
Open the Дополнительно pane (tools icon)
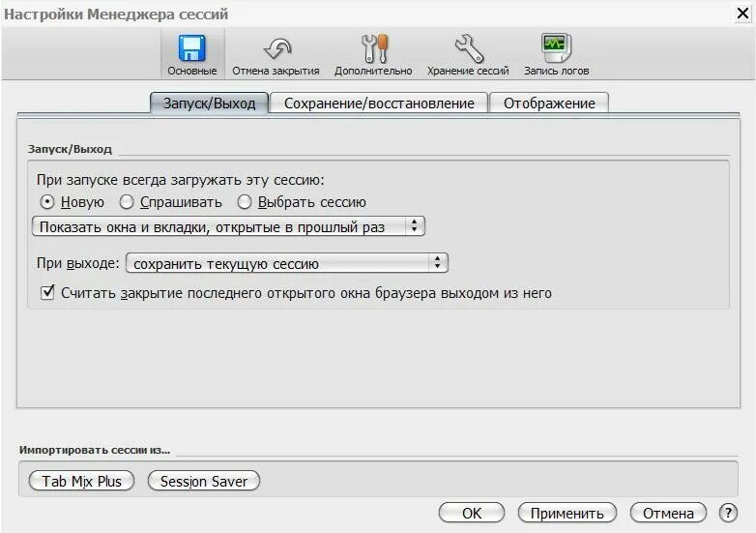[373, 53]
